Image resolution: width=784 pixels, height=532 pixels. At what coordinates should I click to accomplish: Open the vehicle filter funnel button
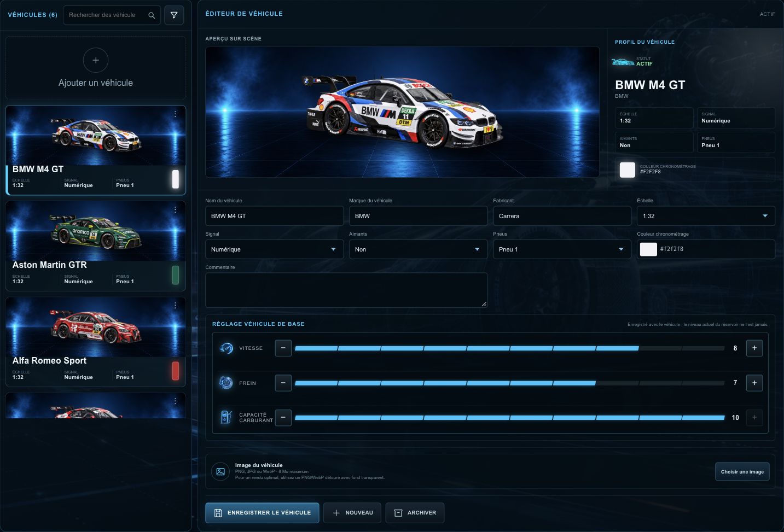(174, 15)
